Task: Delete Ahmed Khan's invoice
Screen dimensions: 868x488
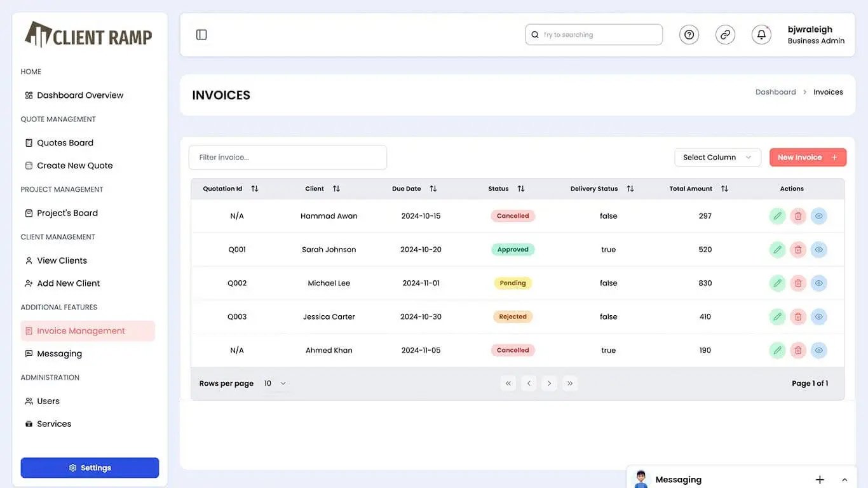Action: click(x=798, y=350)
